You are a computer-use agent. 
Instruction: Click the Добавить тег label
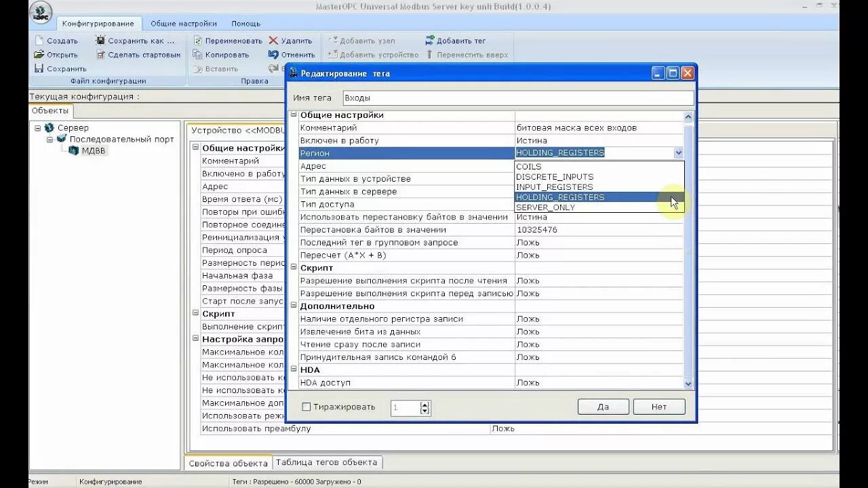(x=461, y=41)
